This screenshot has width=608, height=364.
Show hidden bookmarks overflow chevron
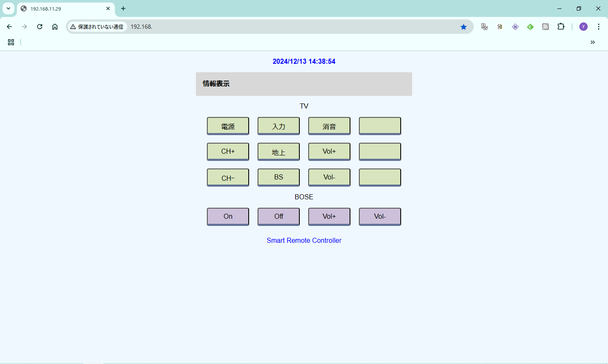[x=593, y=42]
